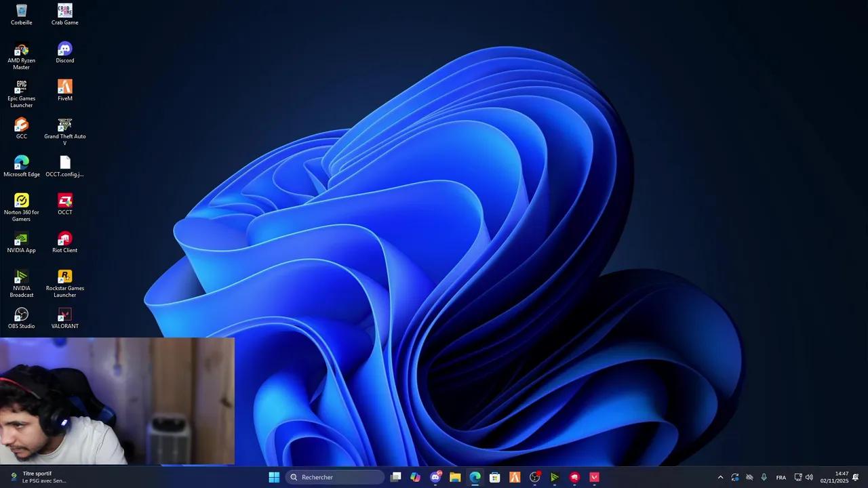Viewport: 868px width, 488px height.
Task: Select the Crab Game desktop shortcut
Action: coord(64,12)
